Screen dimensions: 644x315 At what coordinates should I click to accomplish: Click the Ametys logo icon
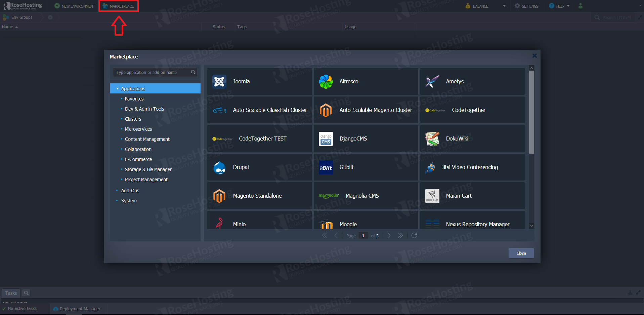tap(432, 81)
